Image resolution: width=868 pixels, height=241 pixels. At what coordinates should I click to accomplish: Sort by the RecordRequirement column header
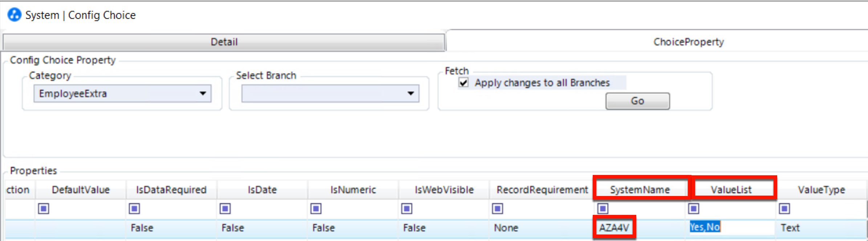point(542,190)
